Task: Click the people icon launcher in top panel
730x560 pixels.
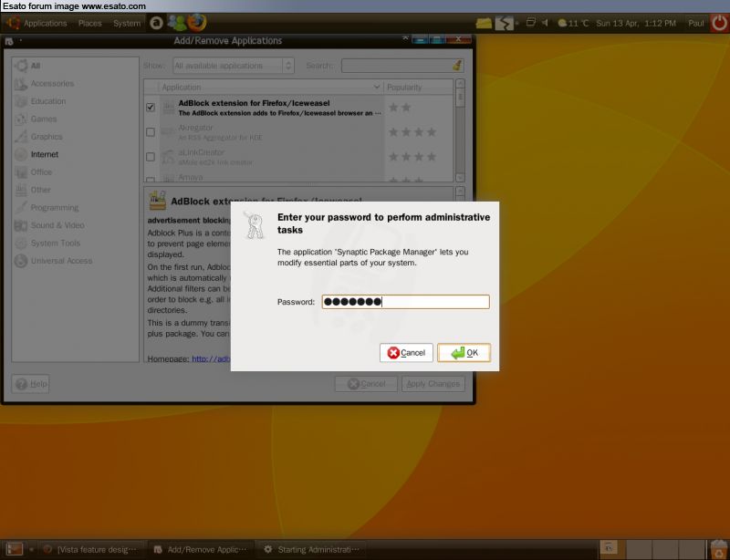Action: (176, 22)
